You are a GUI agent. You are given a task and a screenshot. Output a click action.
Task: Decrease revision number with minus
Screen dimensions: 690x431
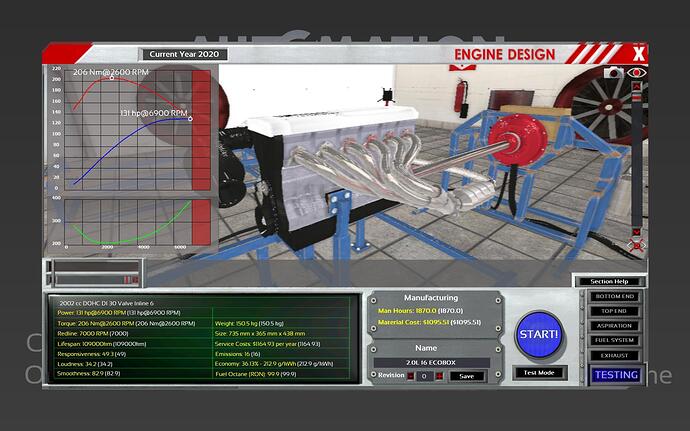click(x=410, y=376)
